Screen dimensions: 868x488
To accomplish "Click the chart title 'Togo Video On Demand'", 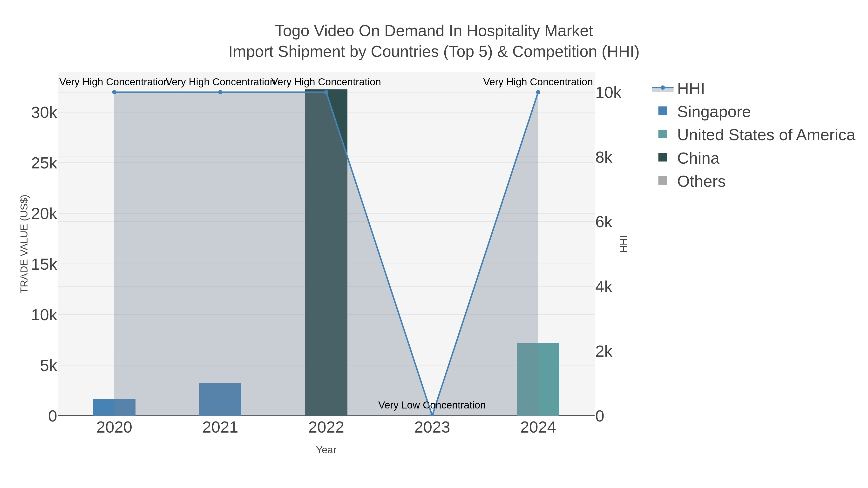I will coord(434,31).
